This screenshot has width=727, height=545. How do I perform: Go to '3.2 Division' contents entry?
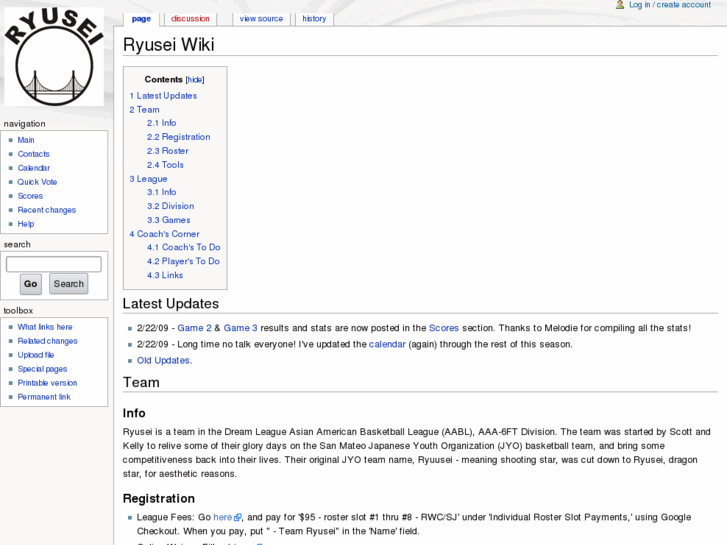[x=171, y=206]
